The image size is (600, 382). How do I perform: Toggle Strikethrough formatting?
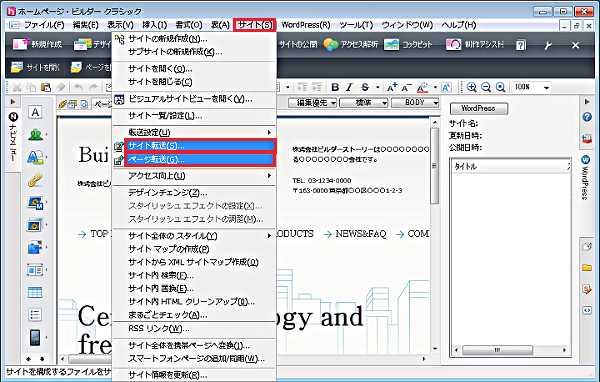coord(365,87)
